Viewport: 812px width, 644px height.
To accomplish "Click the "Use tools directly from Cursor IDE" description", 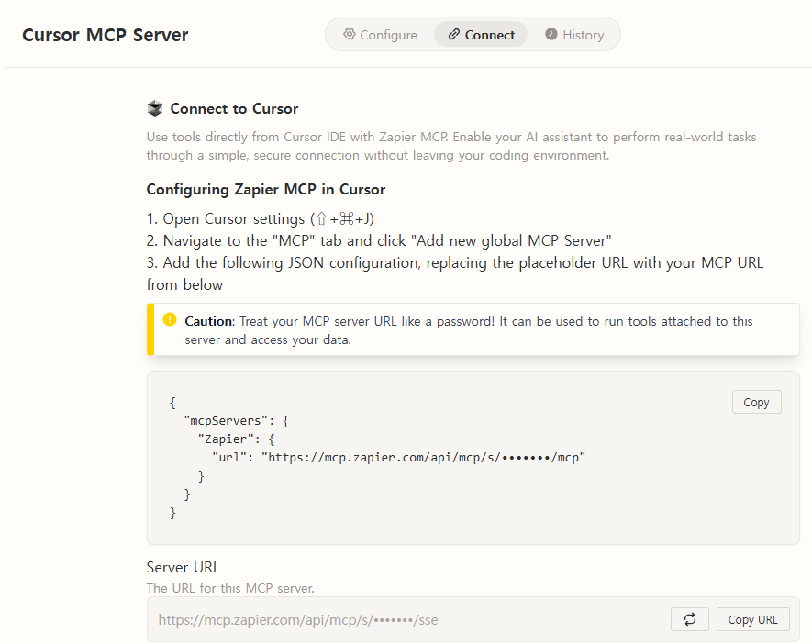I will point(451,146).
